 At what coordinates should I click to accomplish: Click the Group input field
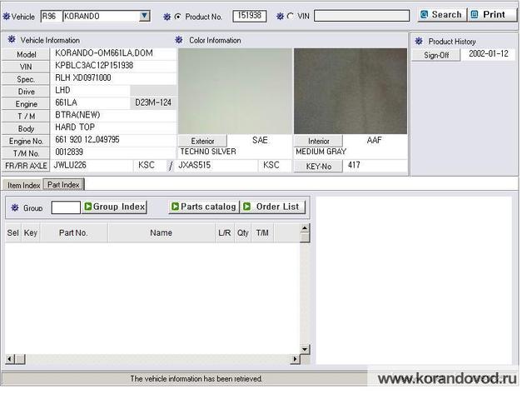pyautogui.click(x=66, y=207)
